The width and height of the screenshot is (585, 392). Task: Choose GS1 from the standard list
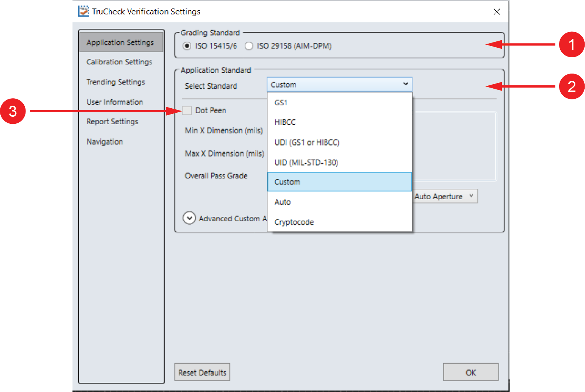[x=281, y=103]
